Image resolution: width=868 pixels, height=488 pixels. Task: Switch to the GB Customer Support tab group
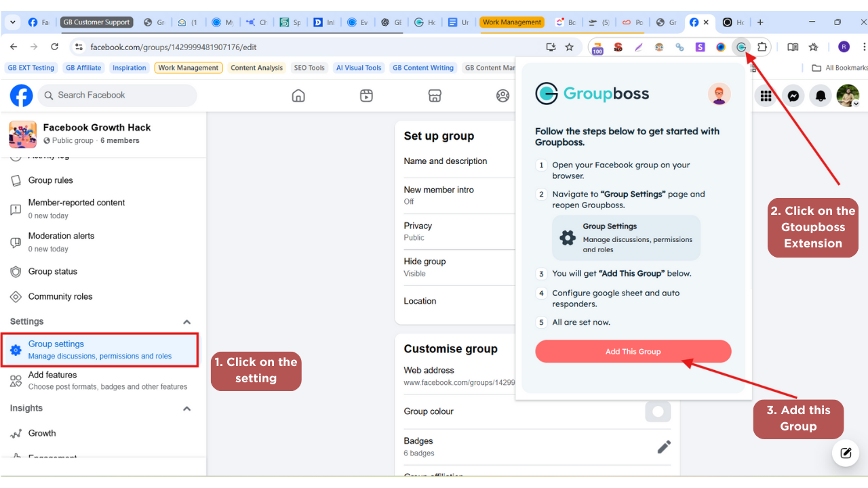pyautogui.click(x=96, y=22)
